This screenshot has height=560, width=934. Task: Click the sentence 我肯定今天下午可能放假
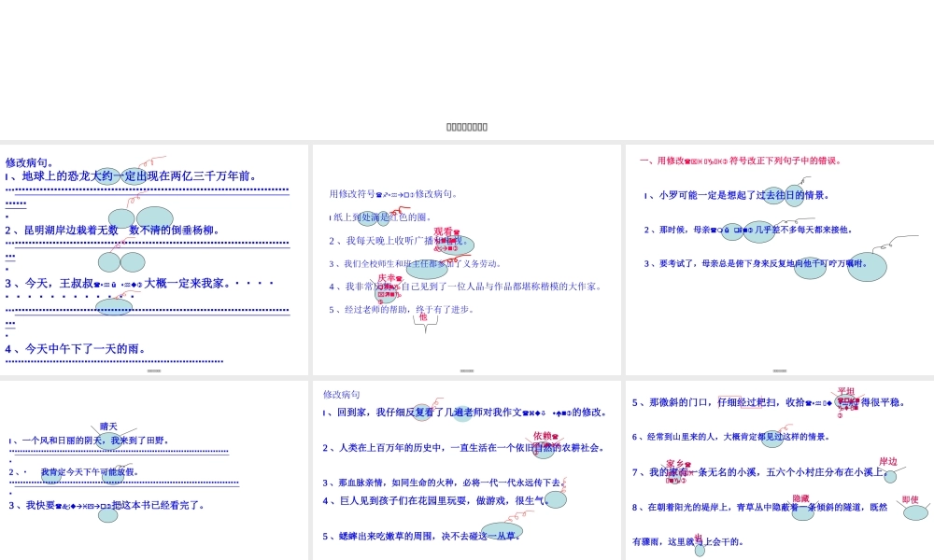pyautogui.click(x=89, y=471)
